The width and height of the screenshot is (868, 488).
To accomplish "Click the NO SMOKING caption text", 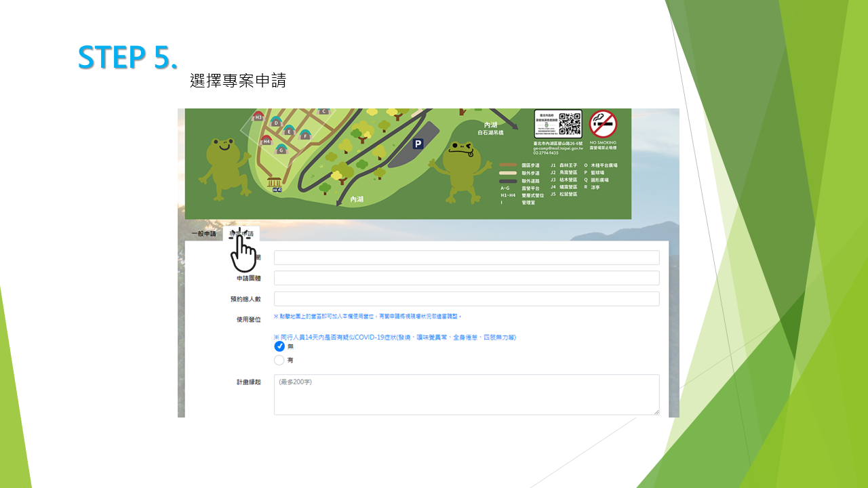I will point(603,143).
